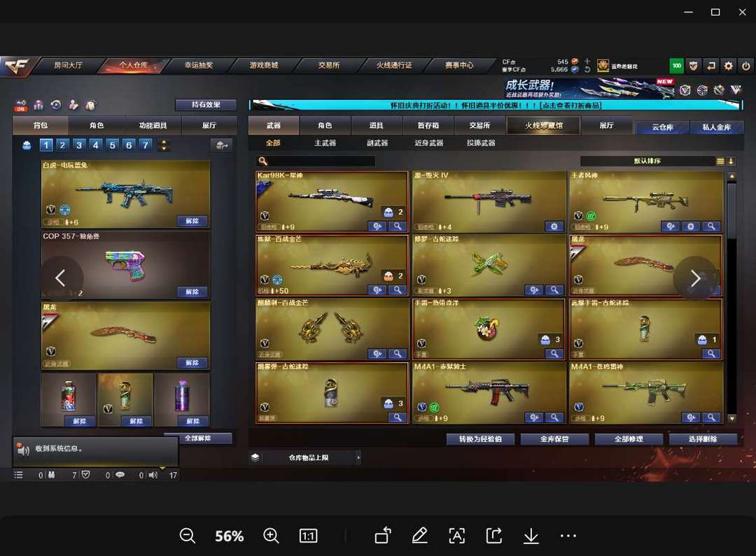Select backpack slot 7
This screenshot has height=556, width=756.
click(x=145, y=145)
